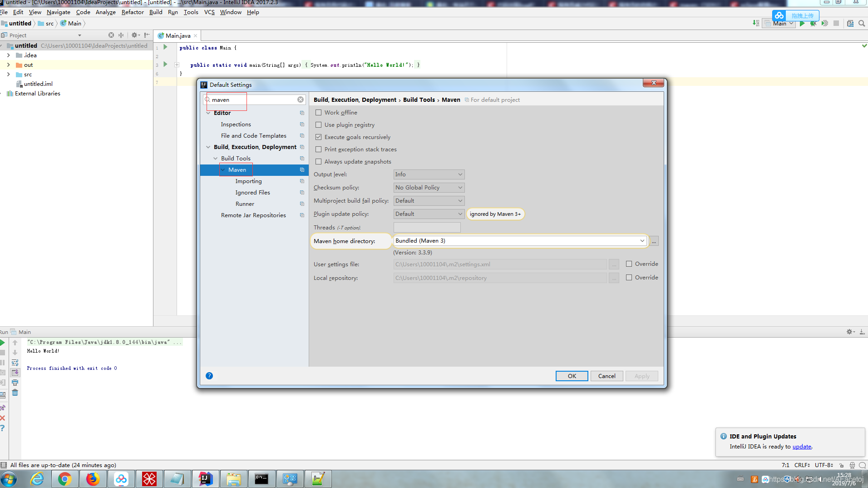Browse for Maven home directory
This screenshot has height=488, width=868.
tap(654, 241)
